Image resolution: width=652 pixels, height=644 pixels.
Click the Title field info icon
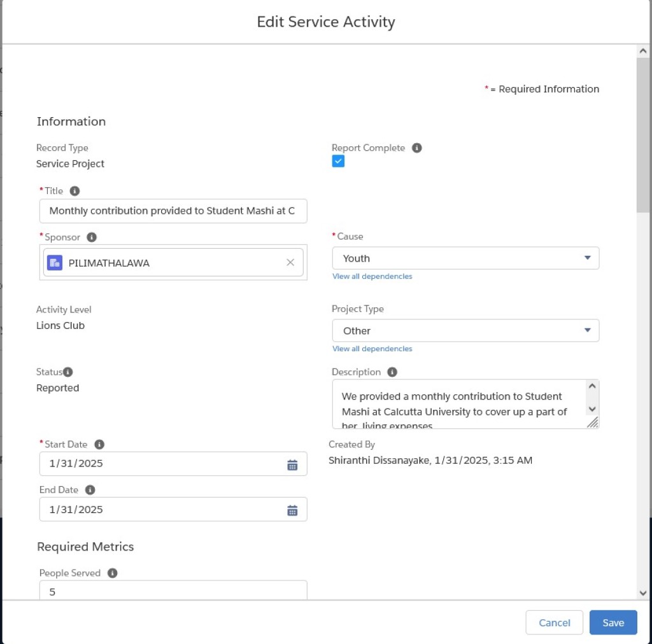tap(74, 191)
